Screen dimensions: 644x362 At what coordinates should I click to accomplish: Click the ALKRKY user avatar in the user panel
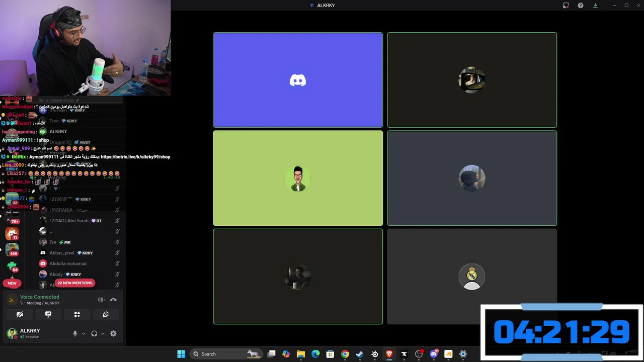[12, 333]
